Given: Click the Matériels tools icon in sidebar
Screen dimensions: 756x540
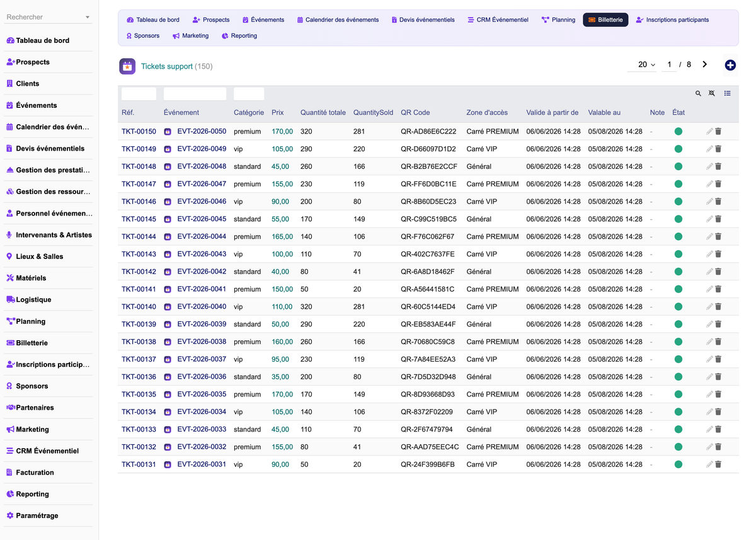Looking at the screenshot, I should pyautogui.click(x=10, y=278).
